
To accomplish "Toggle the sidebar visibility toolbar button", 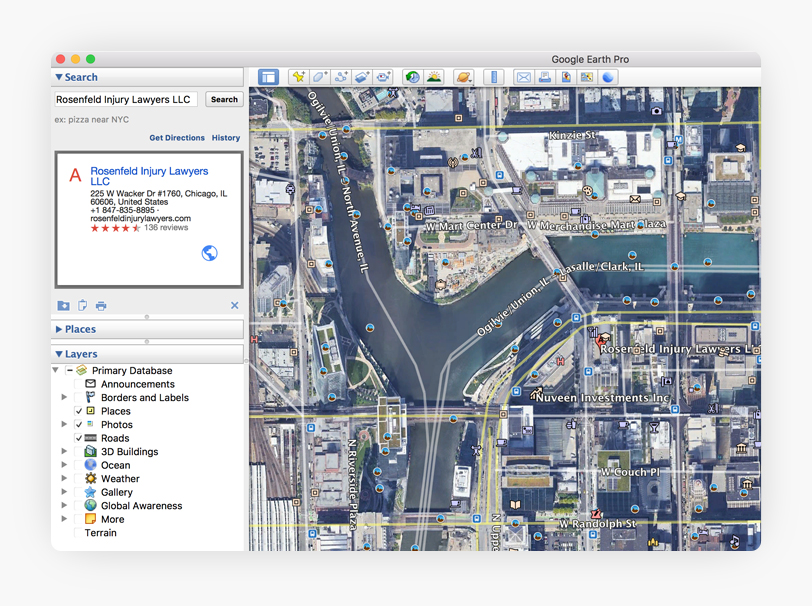I will click(268, 77).
